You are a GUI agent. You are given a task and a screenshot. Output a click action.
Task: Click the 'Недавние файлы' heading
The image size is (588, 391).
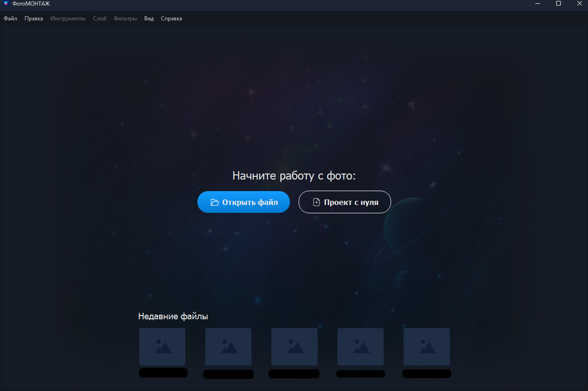click(173, 317)
